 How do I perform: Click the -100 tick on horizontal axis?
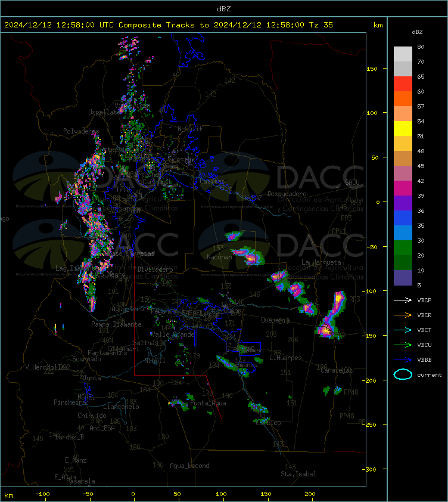pos(42,494)
